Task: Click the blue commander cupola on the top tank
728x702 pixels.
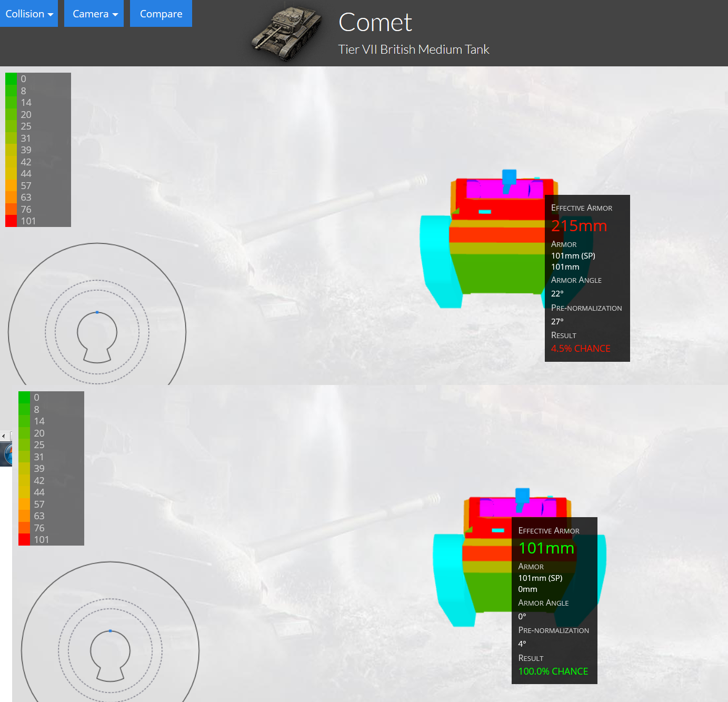Action: click(x=509, y=177)
